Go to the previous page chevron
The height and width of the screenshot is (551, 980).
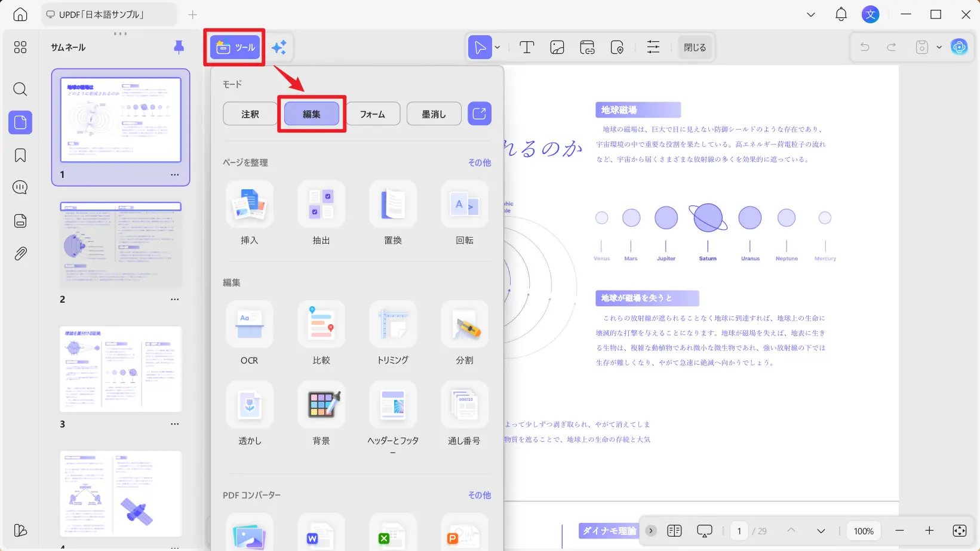pos(791,531)
